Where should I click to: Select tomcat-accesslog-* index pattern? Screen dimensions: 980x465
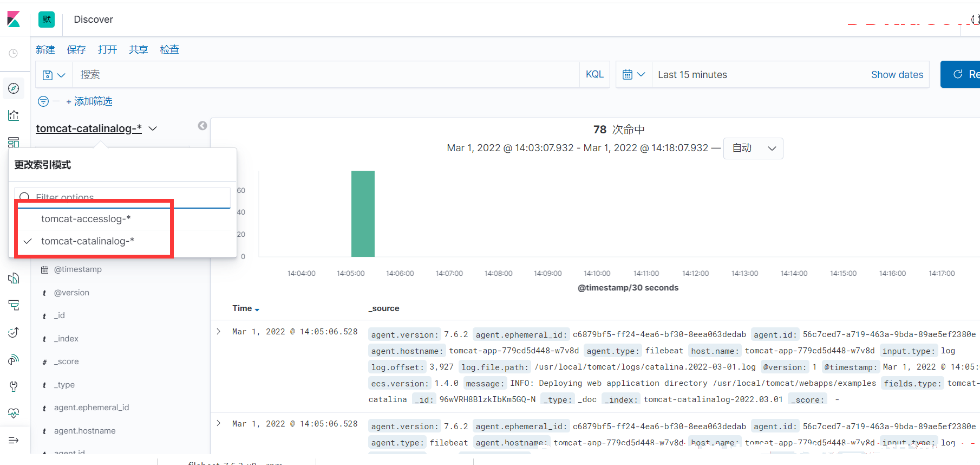(x=86, y=219)
